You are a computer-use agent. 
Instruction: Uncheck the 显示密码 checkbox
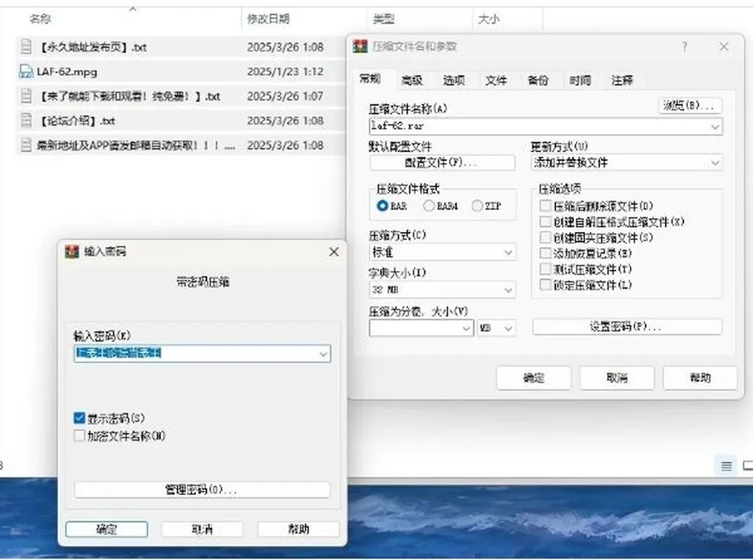pyautogui.click(x=79, y=418)
